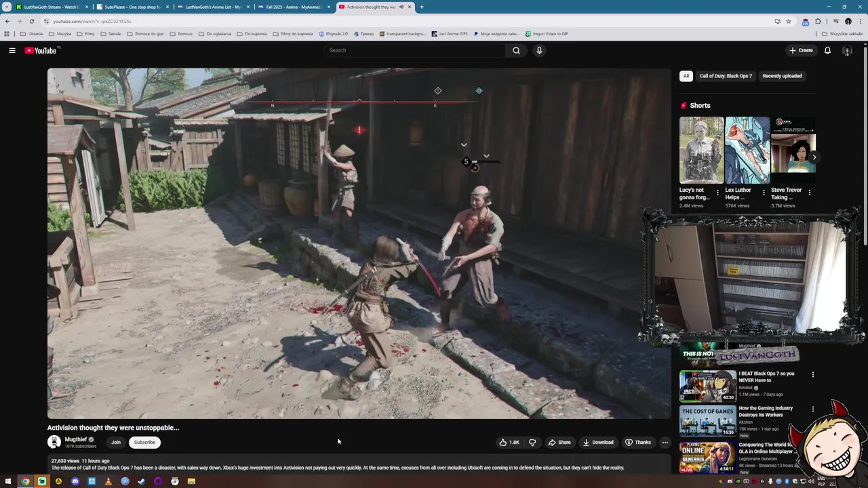Open the Ubrania bookmarks folder

[32, 34]
